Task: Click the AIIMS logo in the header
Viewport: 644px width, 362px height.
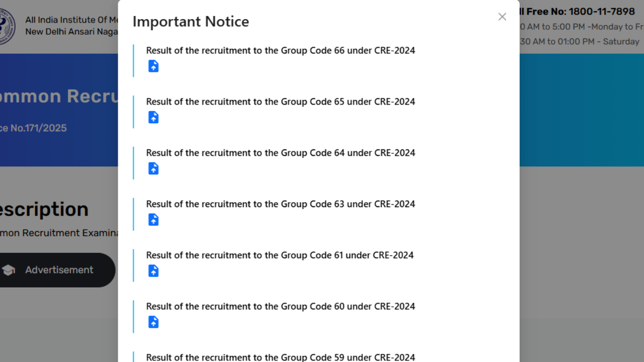Action: click(7, 26)
